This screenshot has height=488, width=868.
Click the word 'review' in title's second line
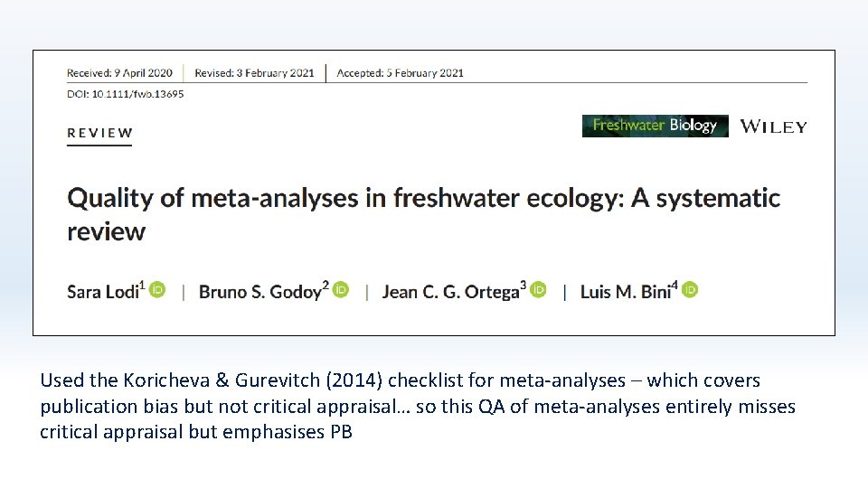106,231
